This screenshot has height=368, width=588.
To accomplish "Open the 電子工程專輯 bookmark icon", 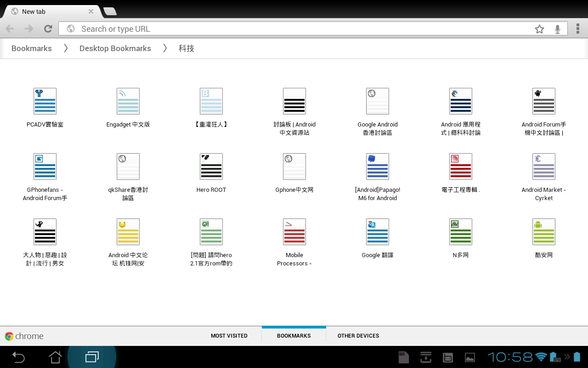I will 461,167.
